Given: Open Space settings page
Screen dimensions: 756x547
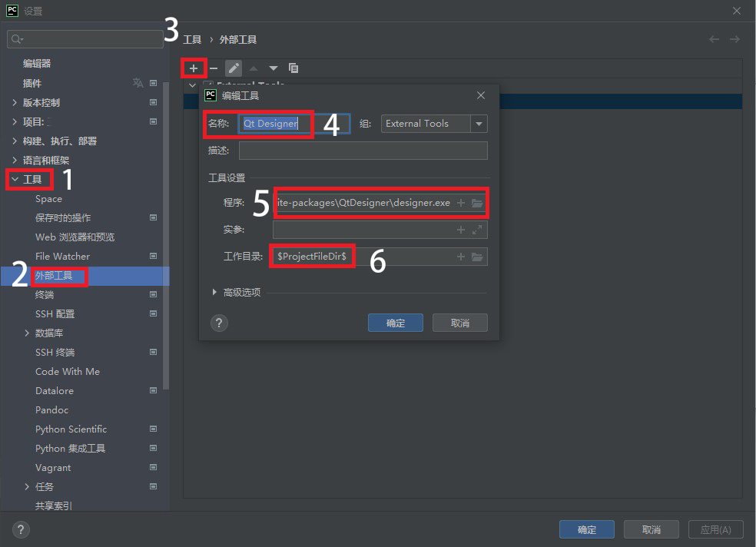Looking at the screenshot, I should (48, 199).
